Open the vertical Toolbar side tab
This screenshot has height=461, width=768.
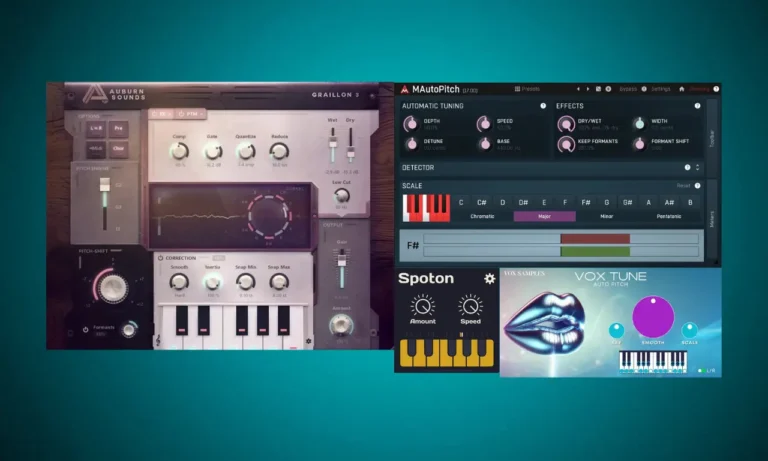(712, 138)
